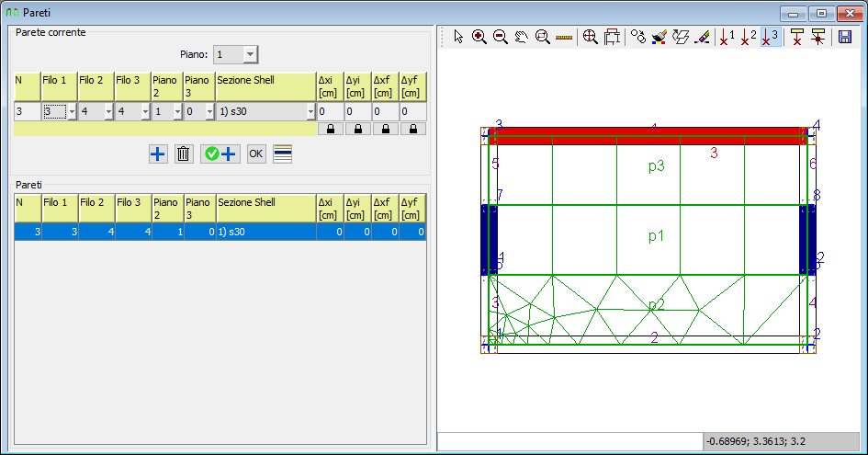Toggle the lock under Δyf
Viewport: 868px width, 455px height.
412,130
